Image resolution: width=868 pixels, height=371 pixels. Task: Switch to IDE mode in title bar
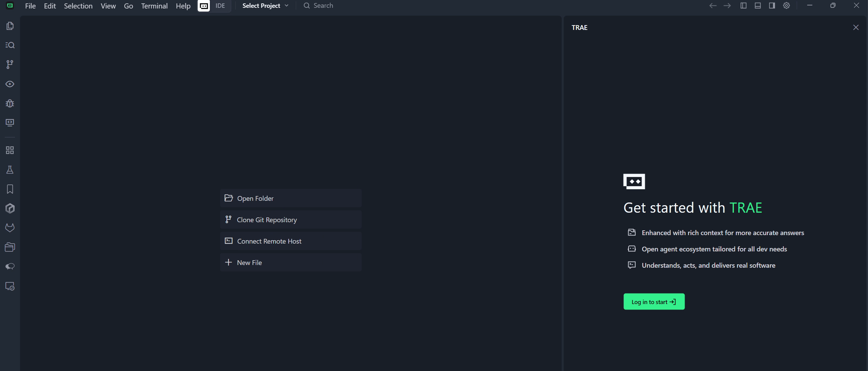point(220,5)
